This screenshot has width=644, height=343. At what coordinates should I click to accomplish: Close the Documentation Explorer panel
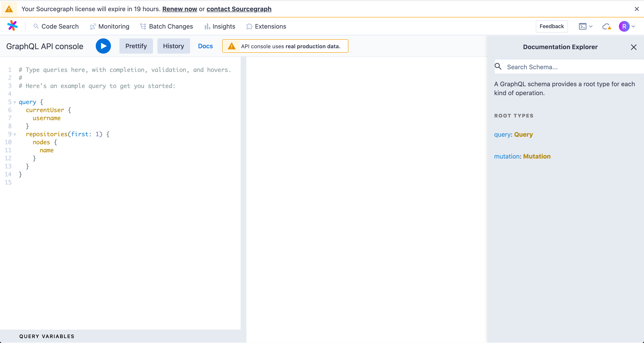point(633,47)
